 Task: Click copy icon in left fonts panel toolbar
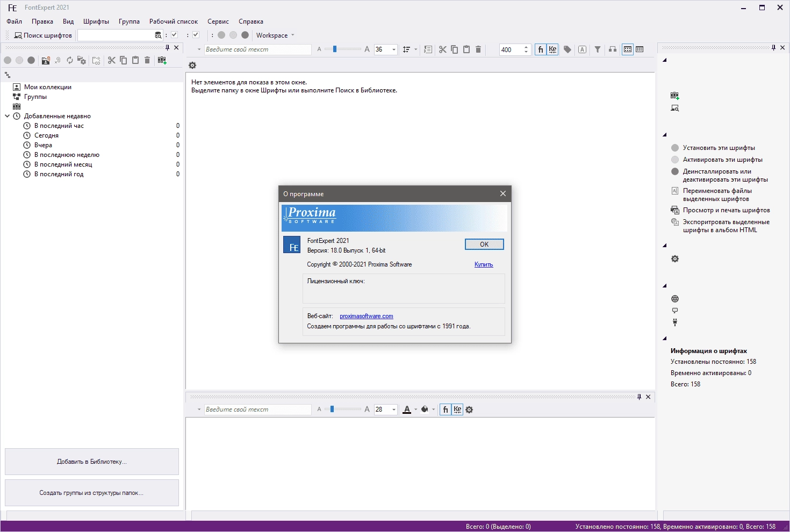coord(124,60)
